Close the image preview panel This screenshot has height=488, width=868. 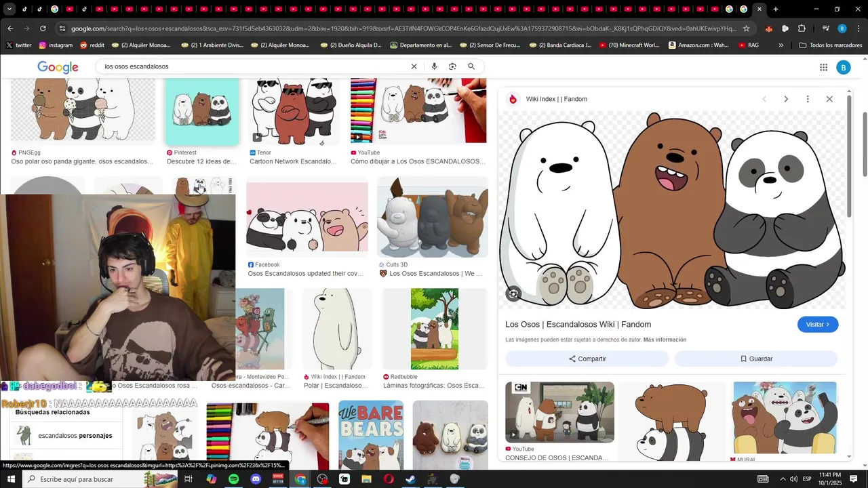click(829, 99)
